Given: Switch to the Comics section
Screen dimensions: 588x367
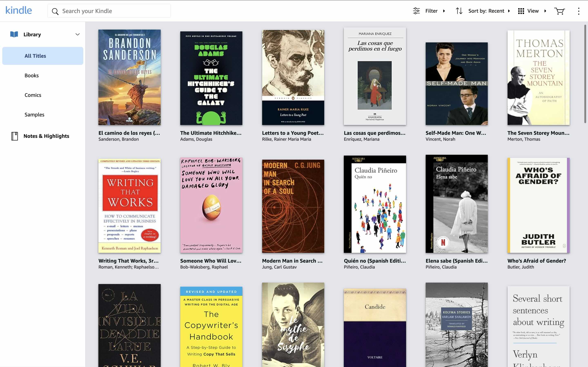Looking at the screenshot, I should (33, 95).
